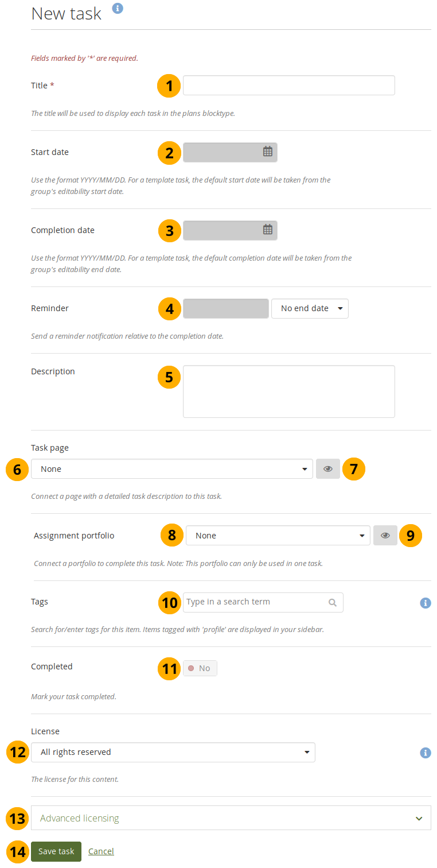Open the Assignment portfolio dropdown

[278, 536]
